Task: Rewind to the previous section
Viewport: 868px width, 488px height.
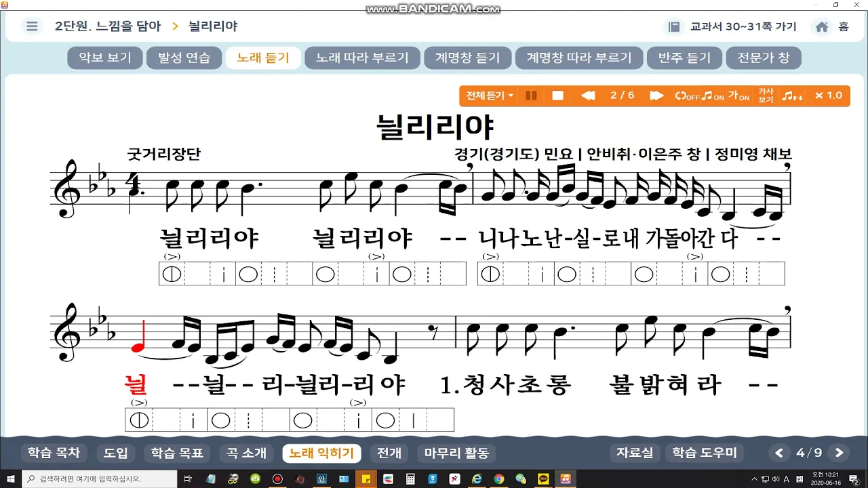Action: [x=588, y=96]
